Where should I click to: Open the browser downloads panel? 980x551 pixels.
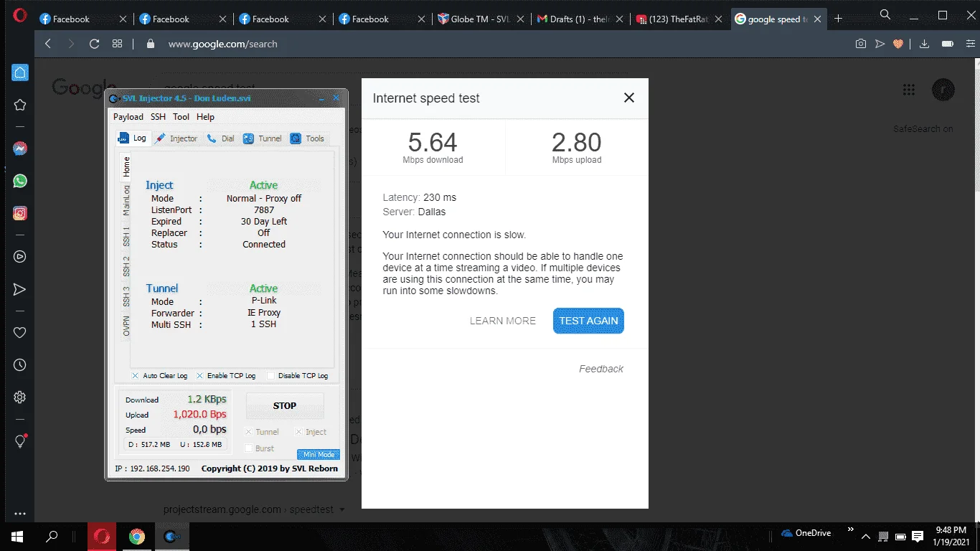click(925, 44)
